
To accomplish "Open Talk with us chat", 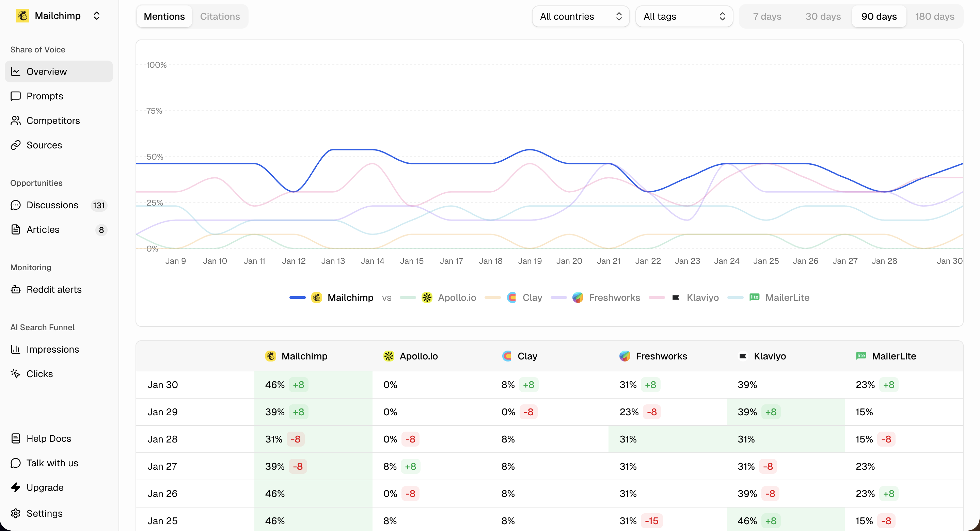I will (51, 463).
